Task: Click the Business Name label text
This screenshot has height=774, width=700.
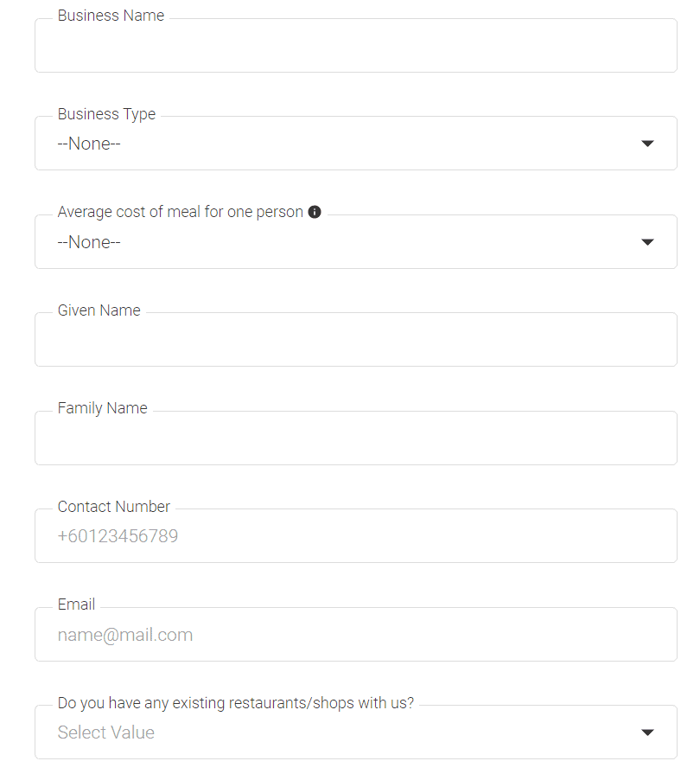Action: [x=111, y=16]
